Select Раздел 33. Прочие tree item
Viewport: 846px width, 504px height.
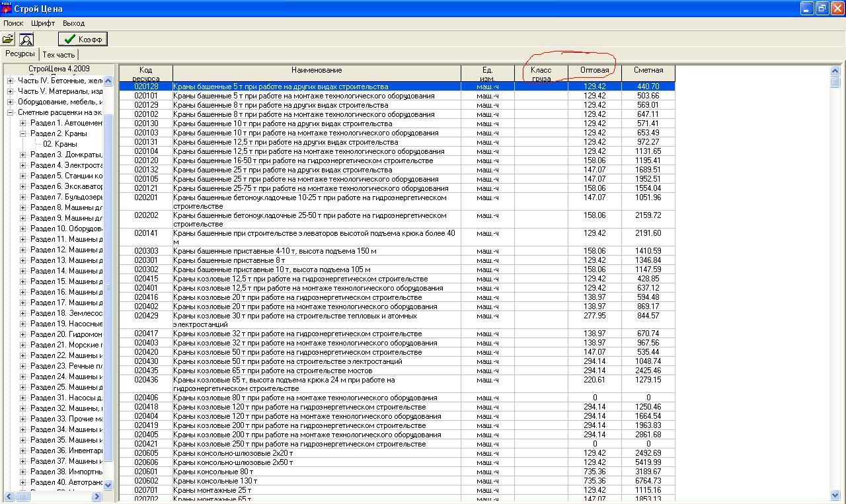pyautogui.click(x=66, y=419)
